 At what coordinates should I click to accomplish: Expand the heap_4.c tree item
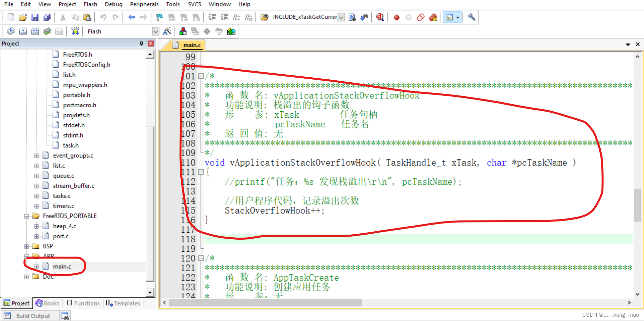point(37,226)
